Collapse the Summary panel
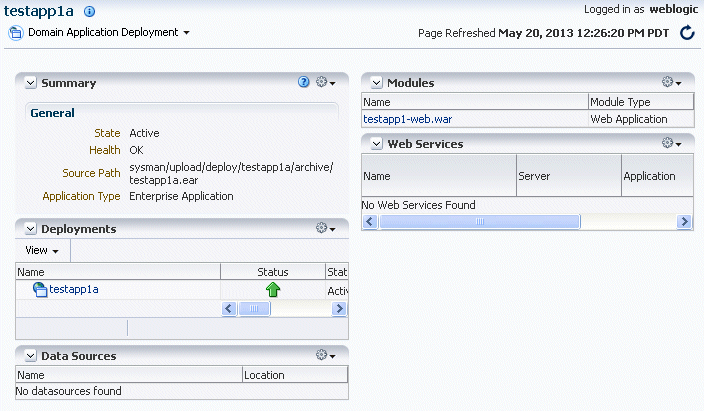Viewport: 704px width, 411px height. point(31,83)
